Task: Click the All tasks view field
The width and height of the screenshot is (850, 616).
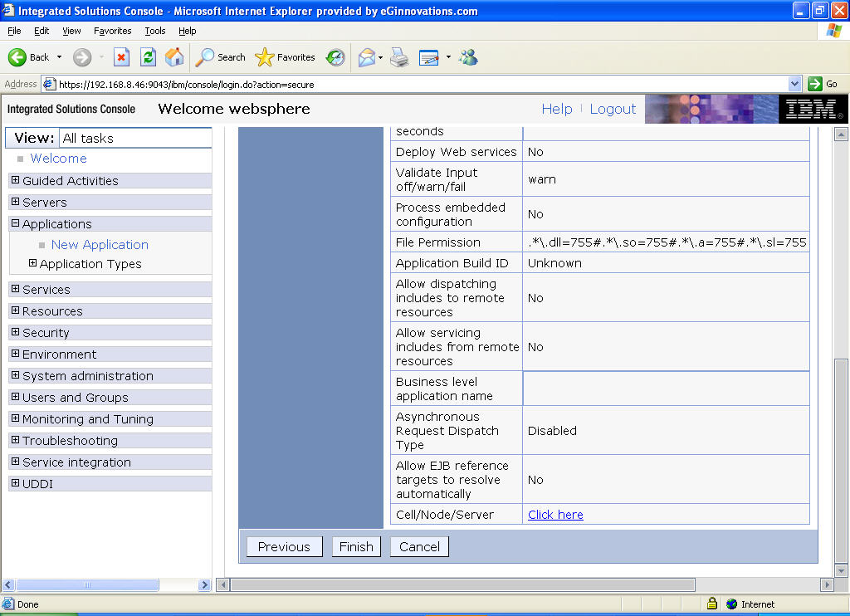Action: click(x=135, y=139)
